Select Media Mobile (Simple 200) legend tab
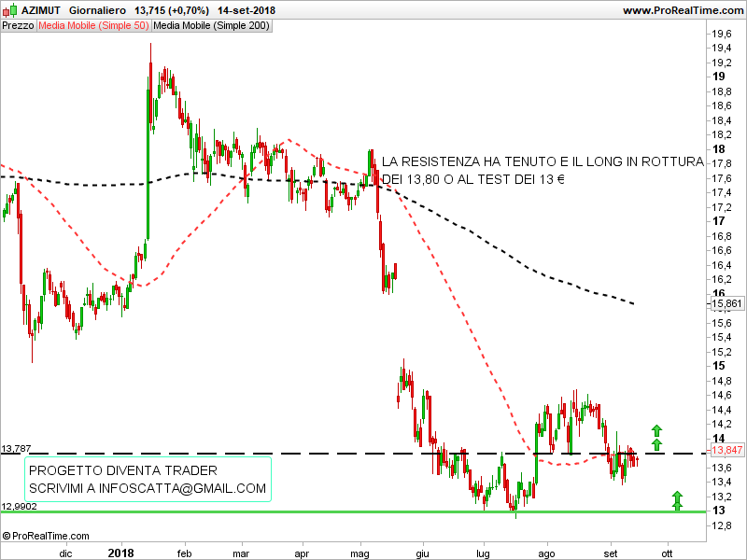The image size is (747, 560). click(212, 26)
